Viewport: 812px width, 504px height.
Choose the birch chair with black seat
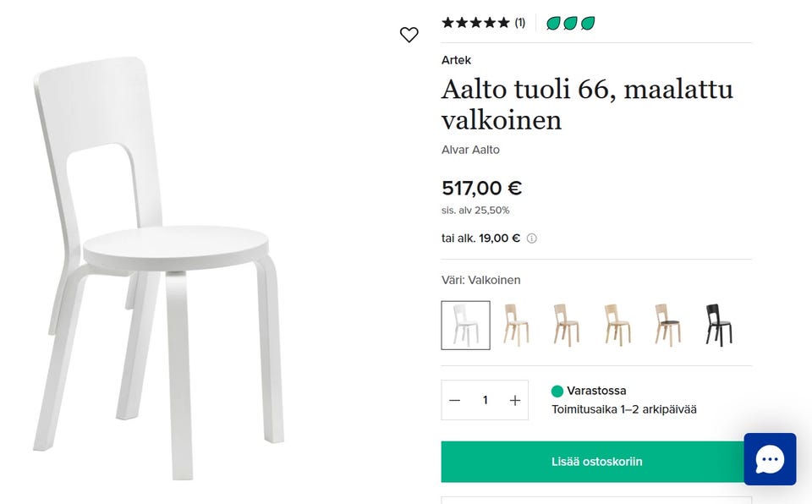(667, 325)
